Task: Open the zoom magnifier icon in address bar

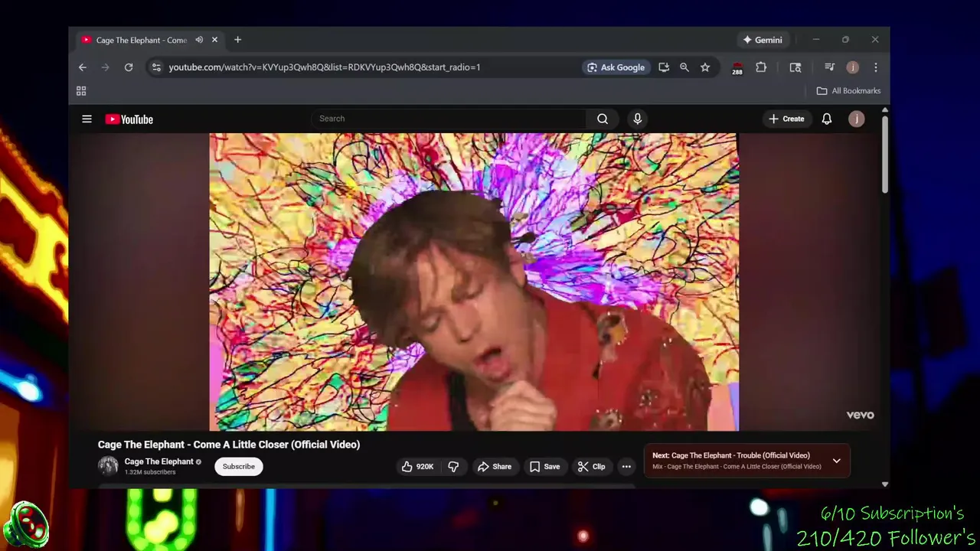Action: [x=684, y=67]
